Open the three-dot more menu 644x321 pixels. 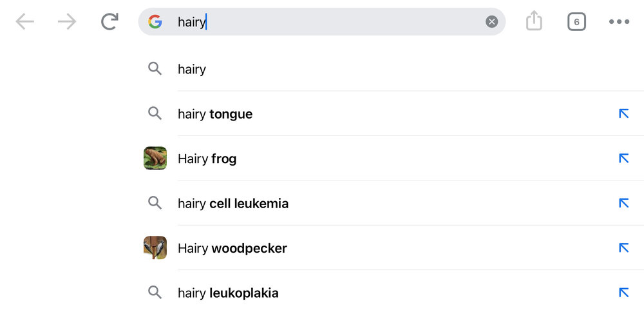(619, 22)
